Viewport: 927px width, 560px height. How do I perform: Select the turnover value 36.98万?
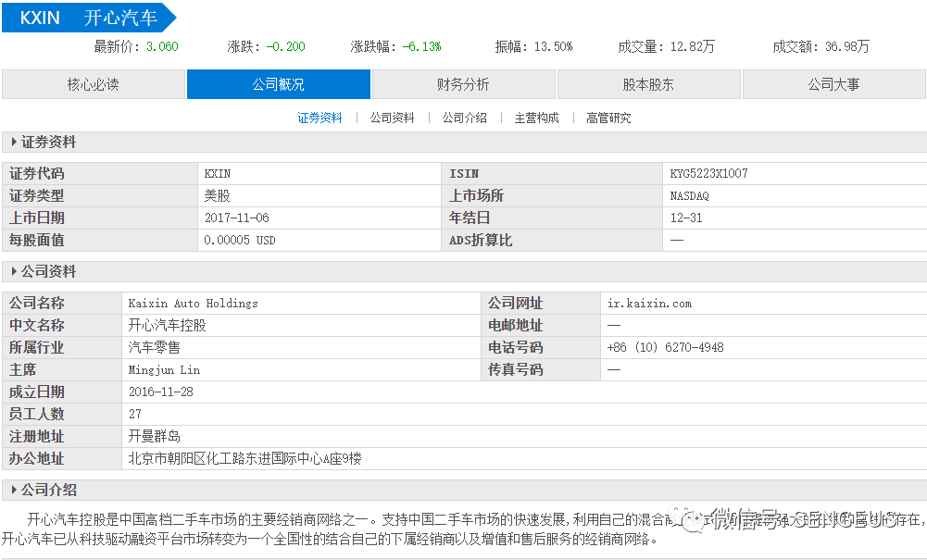pyautogui.click(x=847, y=46)
